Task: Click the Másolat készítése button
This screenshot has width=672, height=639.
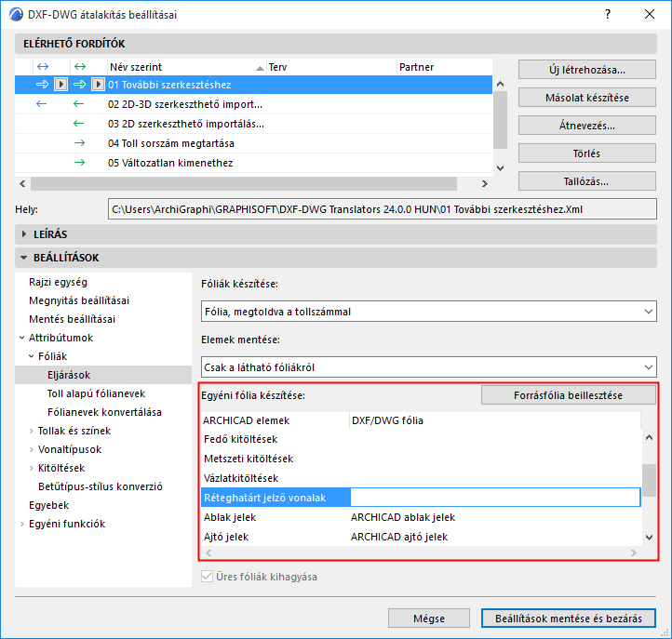Action: 586,98
